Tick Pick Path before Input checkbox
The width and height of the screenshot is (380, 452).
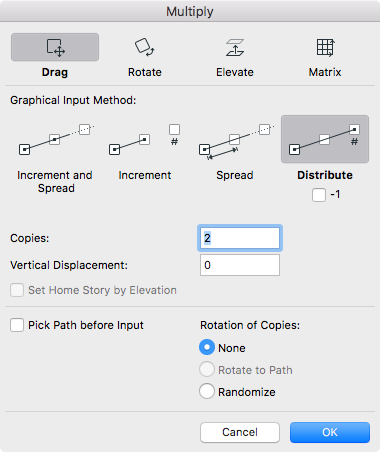17,325
